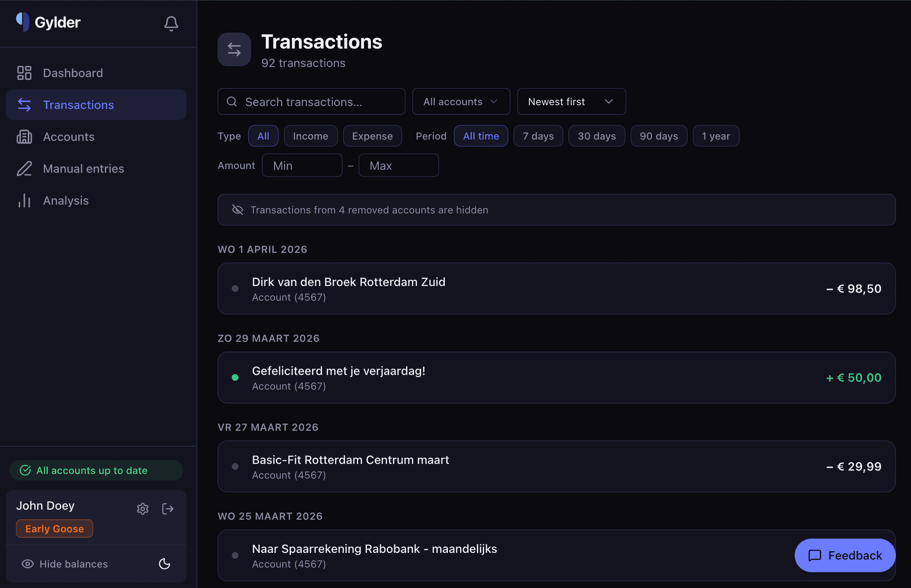
Task: Expand the account filter chevron
Action: click(x=494, y=101)
